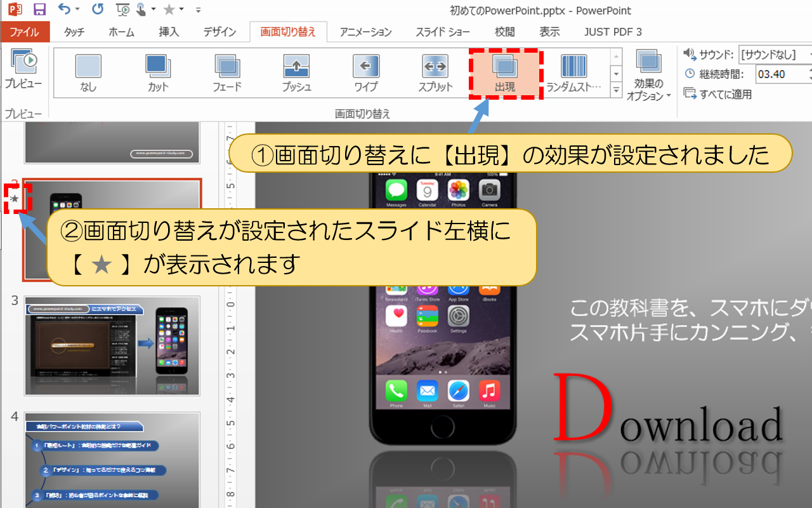Open the star icon's dropdown arrow
812x508 pixels.
click(181, 10)
